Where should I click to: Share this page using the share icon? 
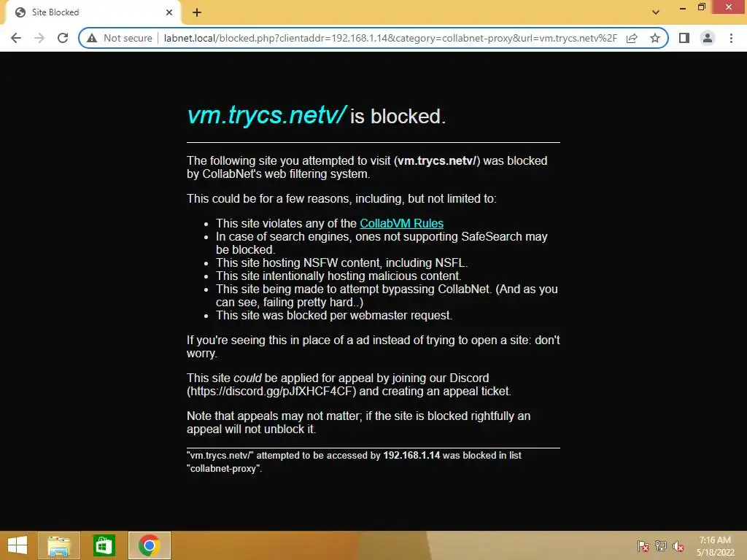pos(632,38)
